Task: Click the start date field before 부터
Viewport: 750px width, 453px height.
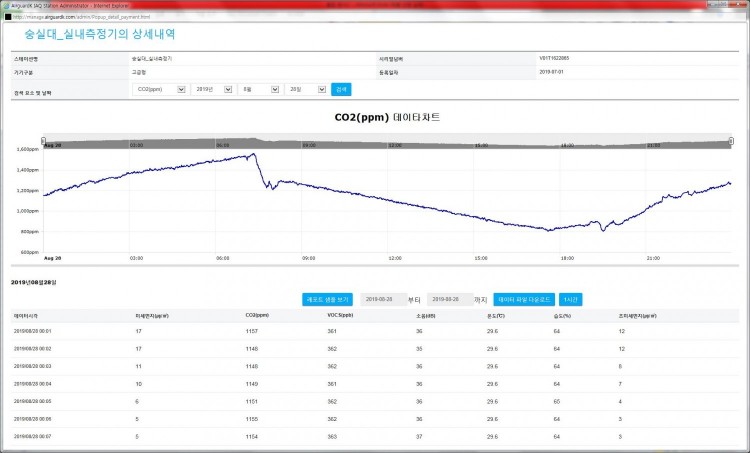Action: click(x=380, y=299)
